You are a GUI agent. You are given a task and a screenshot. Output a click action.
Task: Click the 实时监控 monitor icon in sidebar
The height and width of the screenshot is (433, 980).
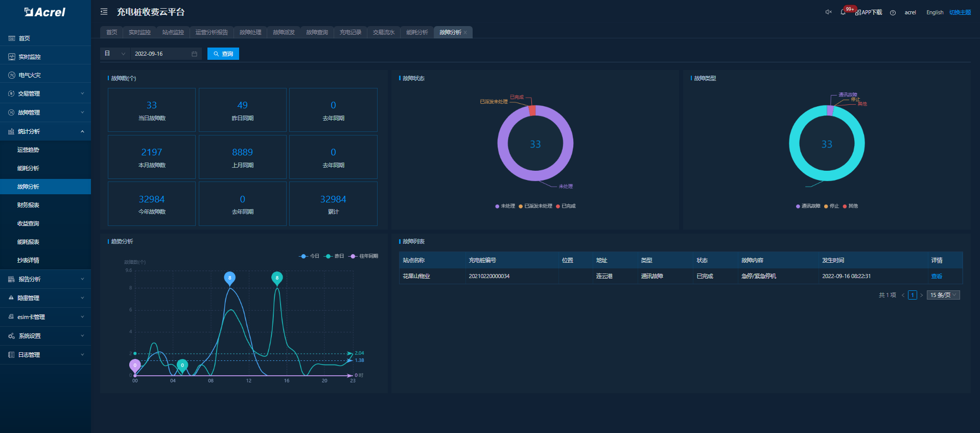(x=11, y=57)
